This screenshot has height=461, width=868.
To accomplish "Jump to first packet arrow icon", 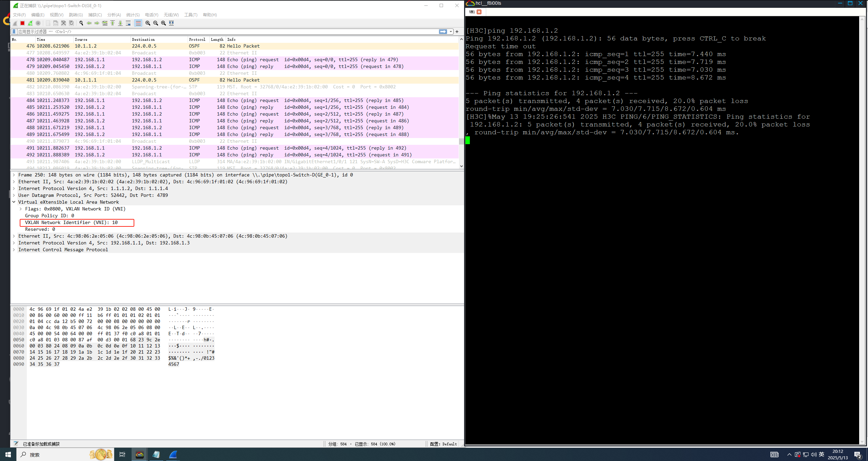I will coord(113,23).
